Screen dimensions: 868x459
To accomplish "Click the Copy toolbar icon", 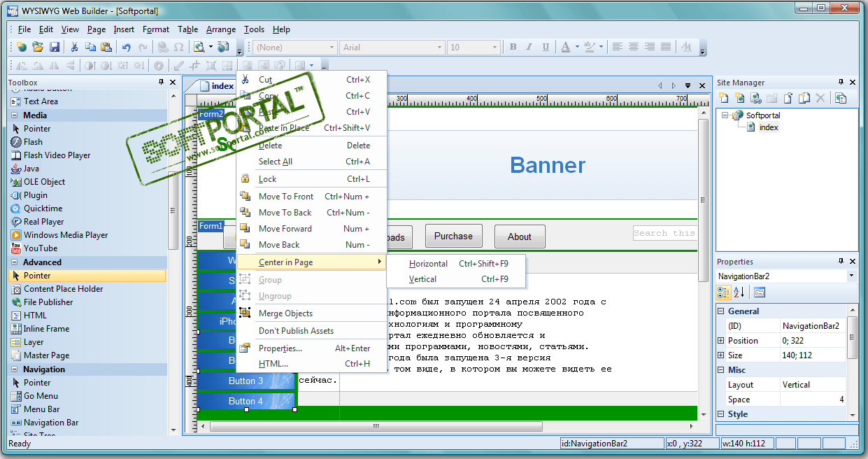I will point(90,47).
